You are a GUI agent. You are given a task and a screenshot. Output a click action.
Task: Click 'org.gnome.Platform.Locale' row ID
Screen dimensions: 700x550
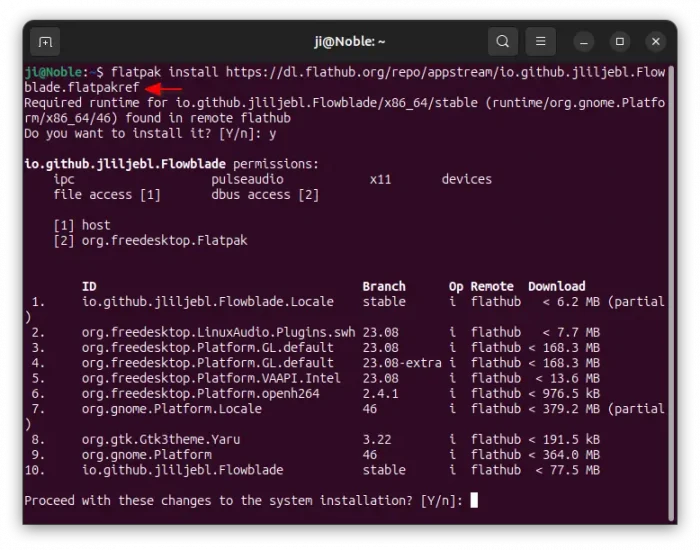pyautogui.click(x=171, y=409)
